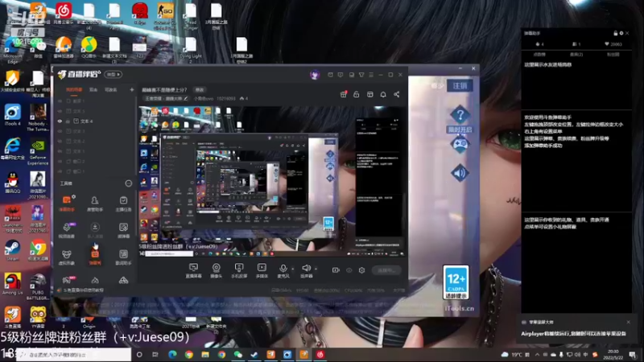Open the 粉丝团 tab in 弹幕助手 panel
Image resolution: width=644 pixels, height=362 pixels.
point(613,55)
